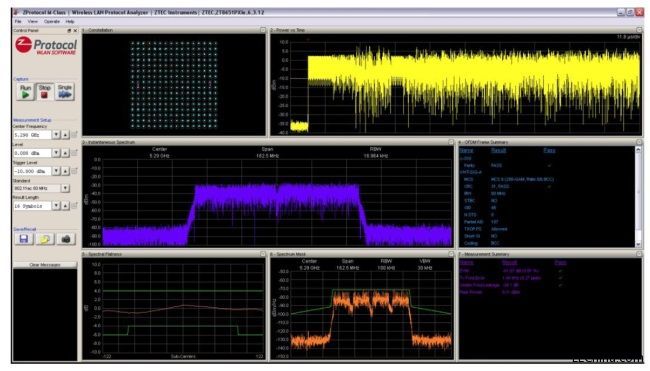Close the Control Panel pane
The height and width of the screenshot is (371, 650).
[75, 31]
